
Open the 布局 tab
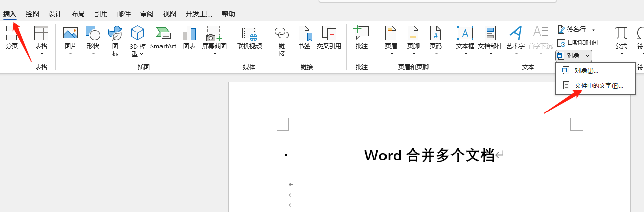click(x=78, y=14)
